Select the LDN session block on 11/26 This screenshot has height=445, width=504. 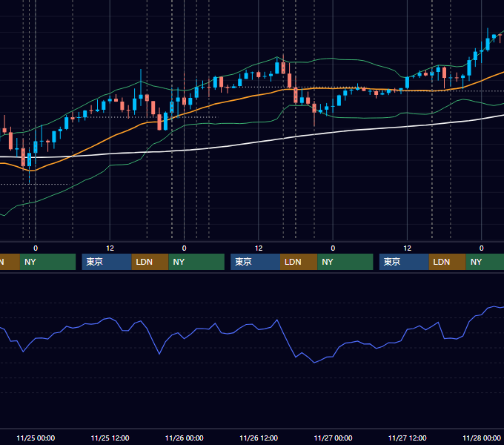[299, 262]
